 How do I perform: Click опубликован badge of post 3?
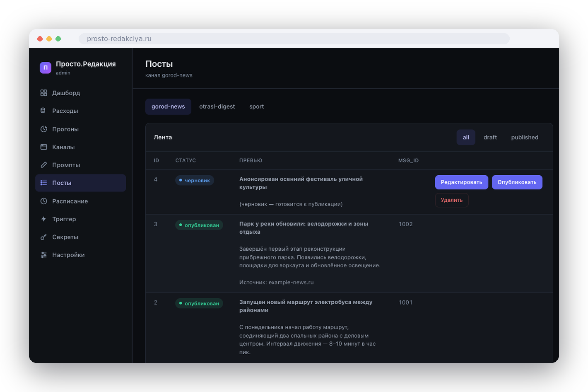coord(199,225)
